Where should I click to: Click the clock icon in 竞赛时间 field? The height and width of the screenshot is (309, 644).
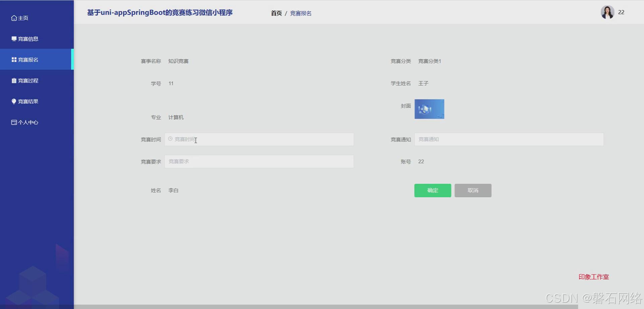[170, 139]
